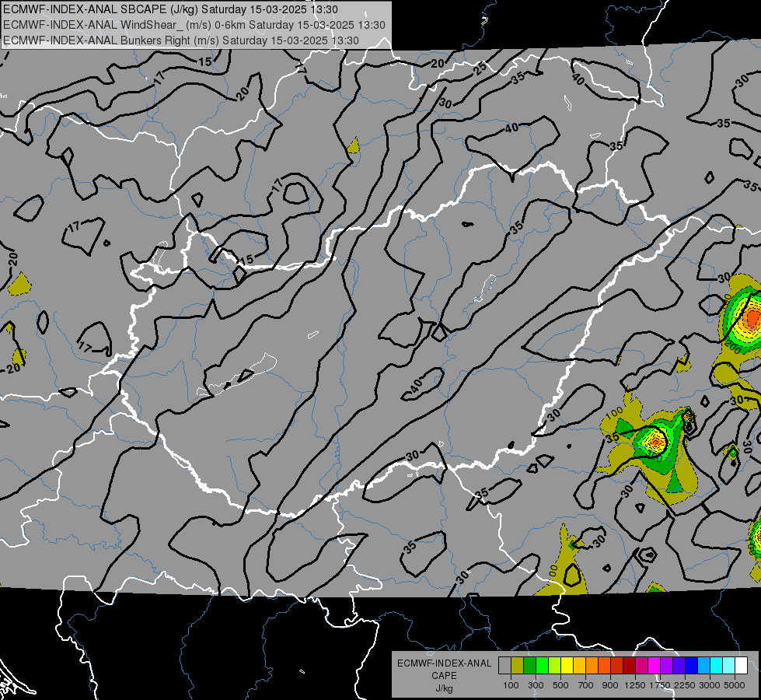The width and height of the screenshot is (761, 700).
Task: Click the 5000 legend value
Action: pos(735,685)
